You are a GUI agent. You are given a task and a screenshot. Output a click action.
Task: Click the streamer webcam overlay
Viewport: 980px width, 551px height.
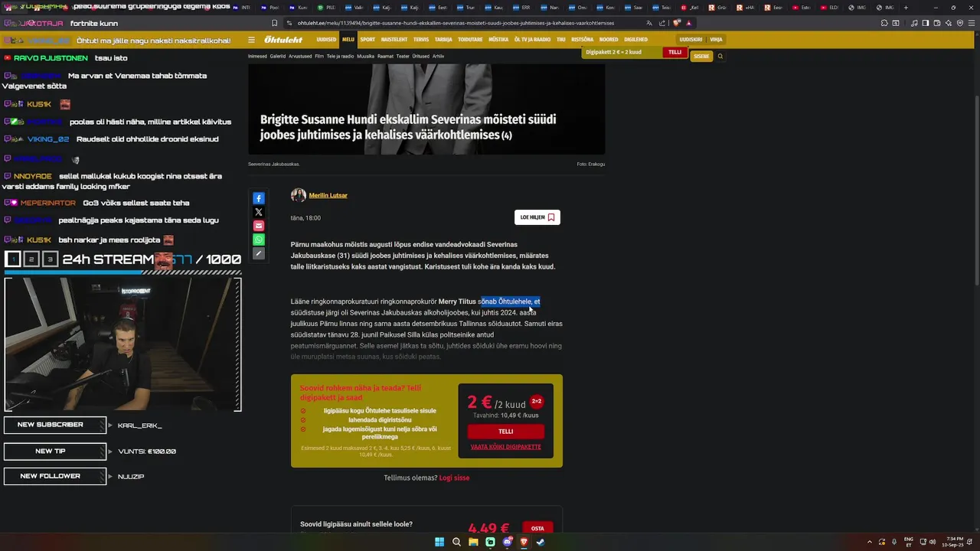click(x=123, y=344)
